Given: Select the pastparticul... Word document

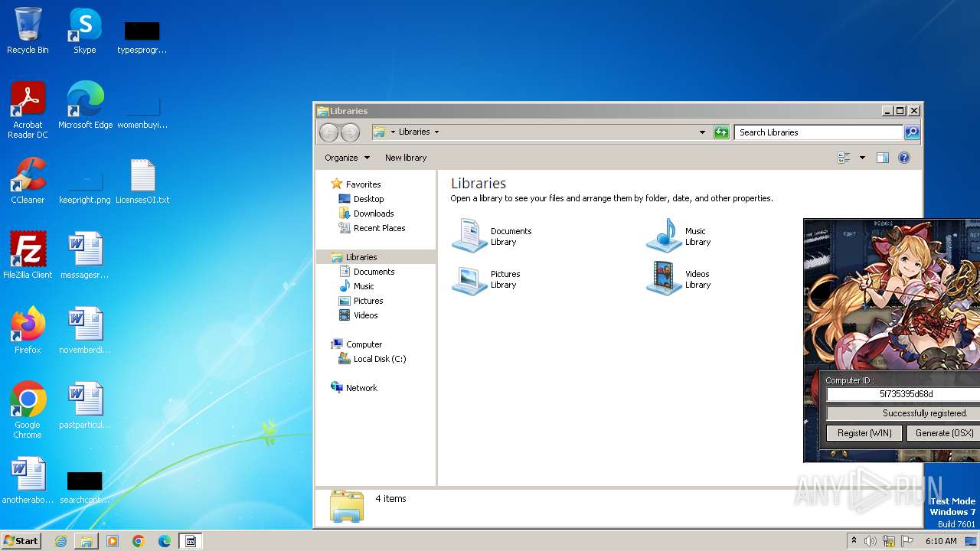Looking at the screenshot, I should (85, 406).
